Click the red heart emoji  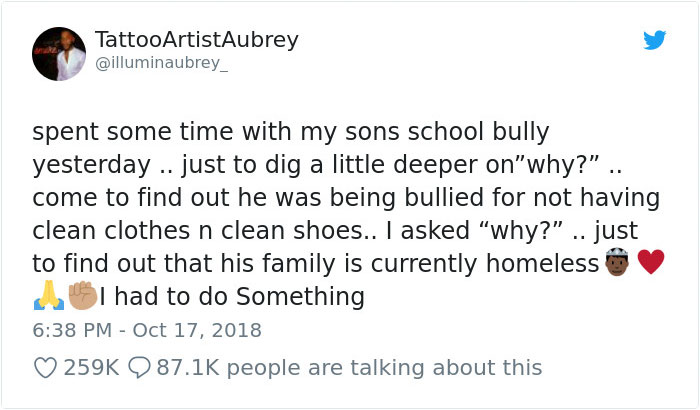(x=650, y=264)
